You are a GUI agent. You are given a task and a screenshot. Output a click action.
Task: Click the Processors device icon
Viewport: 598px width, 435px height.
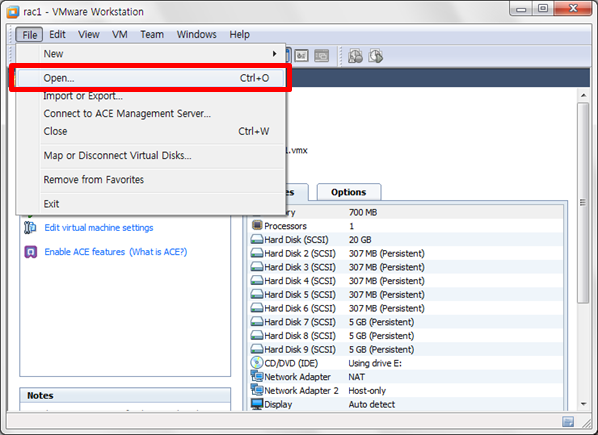pos(257,225)
